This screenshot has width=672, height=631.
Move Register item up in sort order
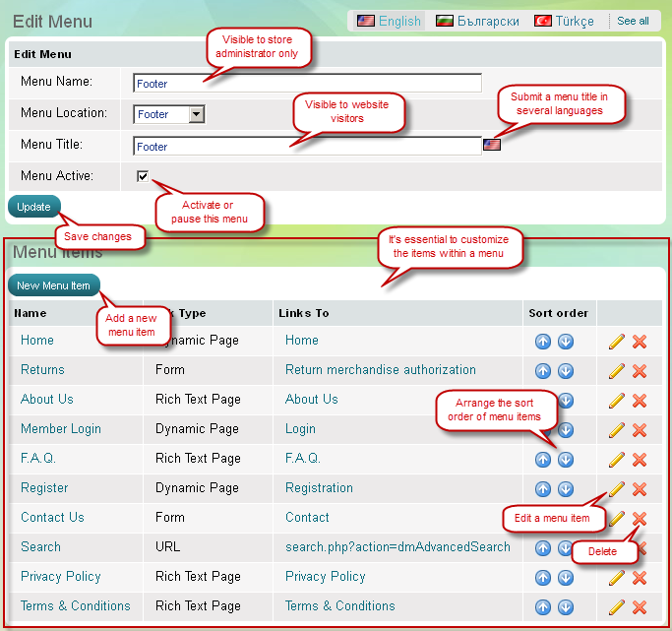click(543, 489)
